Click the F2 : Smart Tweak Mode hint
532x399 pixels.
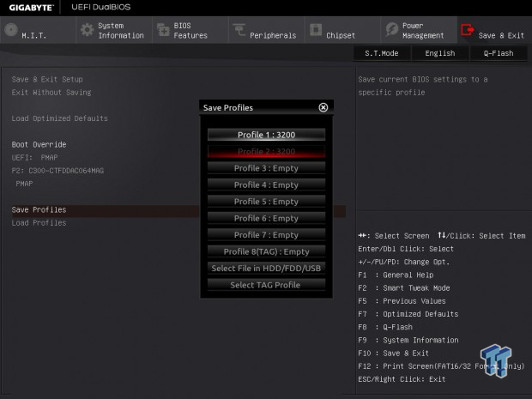404,288
